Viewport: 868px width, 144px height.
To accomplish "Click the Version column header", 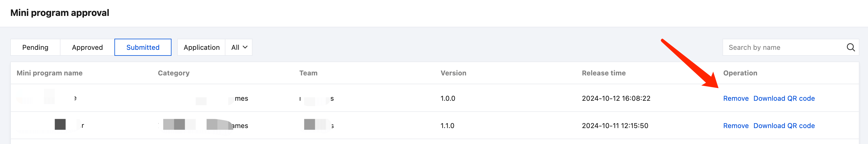I will coord(453,73).
